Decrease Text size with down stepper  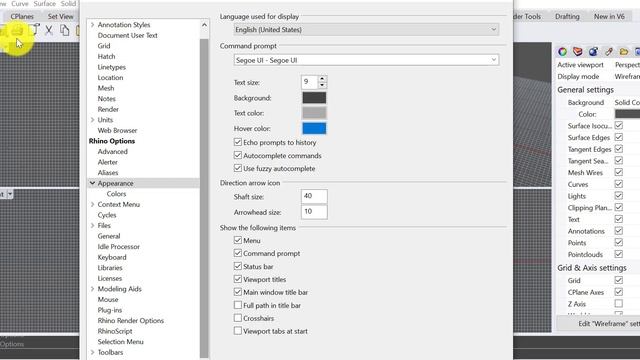322,85
